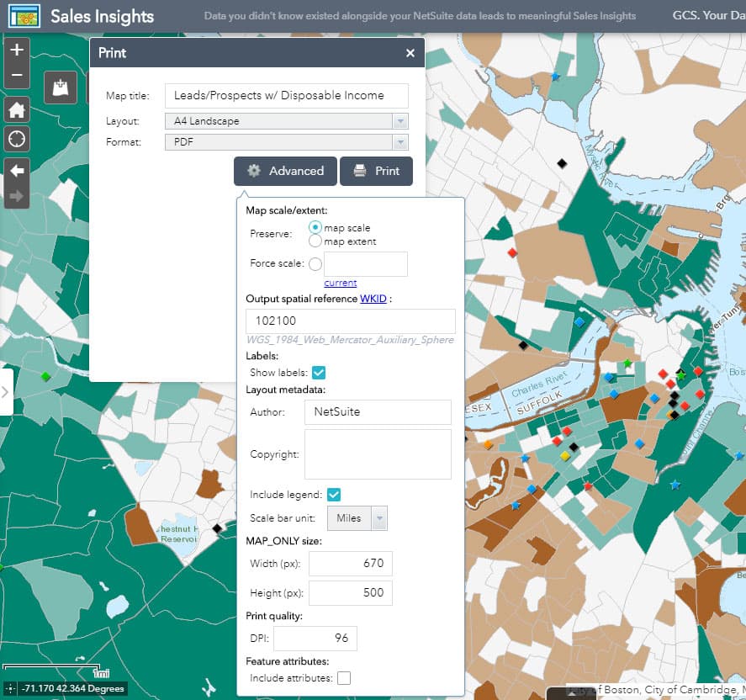Select the map extent radio button

point(316,239)
